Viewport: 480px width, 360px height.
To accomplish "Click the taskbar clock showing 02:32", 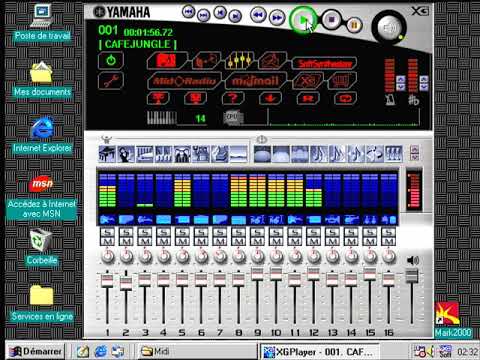I will (x=467, y=351).
